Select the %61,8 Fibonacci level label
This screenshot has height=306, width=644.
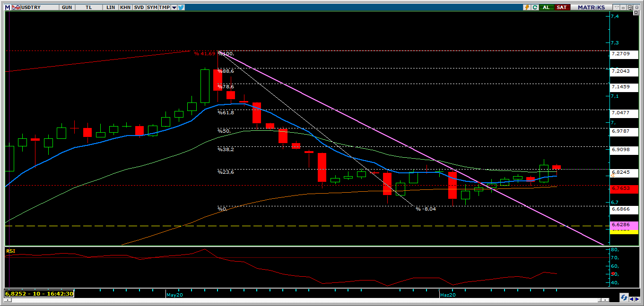[x=226, y=112]
